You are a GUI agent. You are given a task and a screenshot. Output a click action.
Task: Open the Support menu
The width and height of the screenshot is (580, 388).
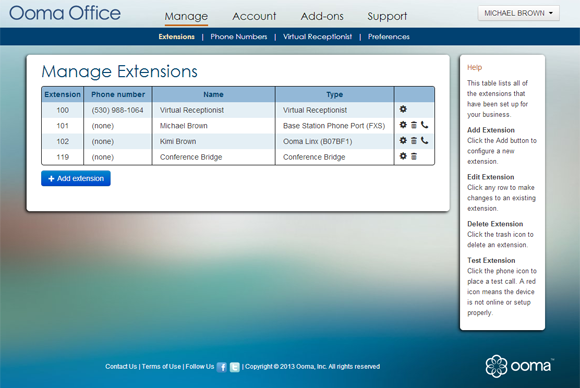387,16
